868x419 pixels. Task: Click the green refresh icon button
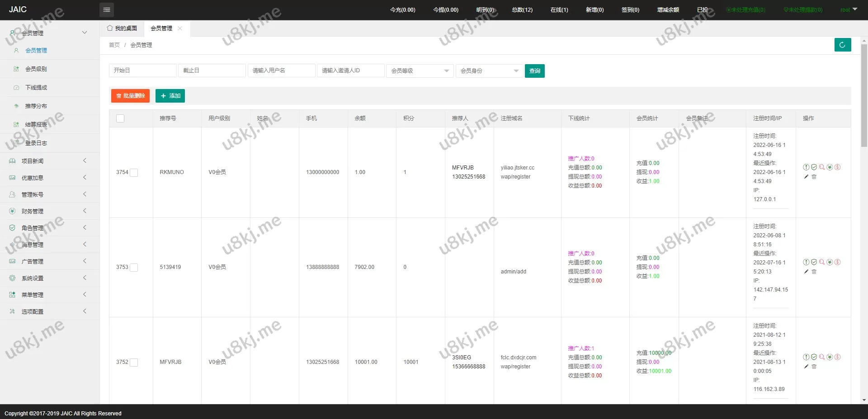click(x=842, y=45)
